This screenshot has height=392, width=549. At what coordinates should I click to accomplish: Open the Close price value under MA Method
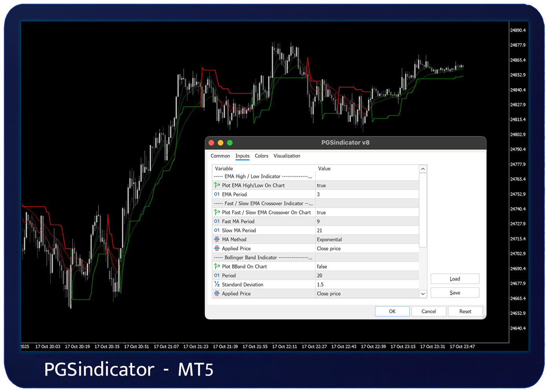click(367, 249)
